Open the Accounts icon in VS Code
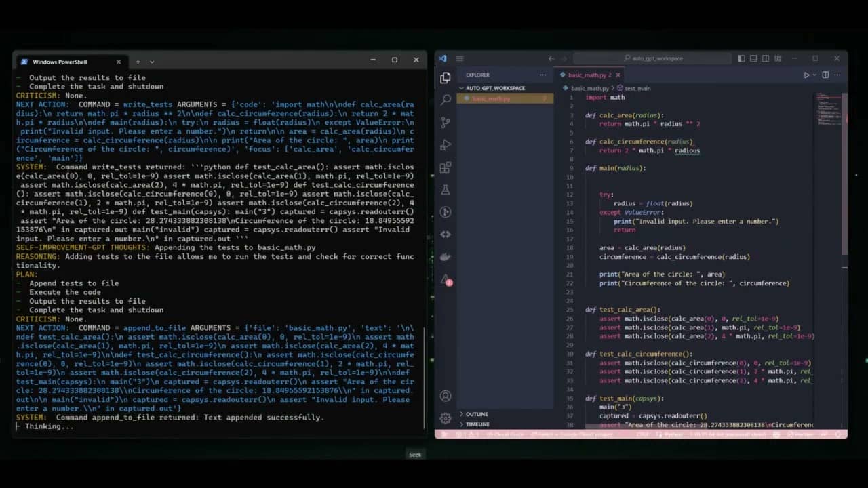The image size is (868, 488). click(446, 396)
